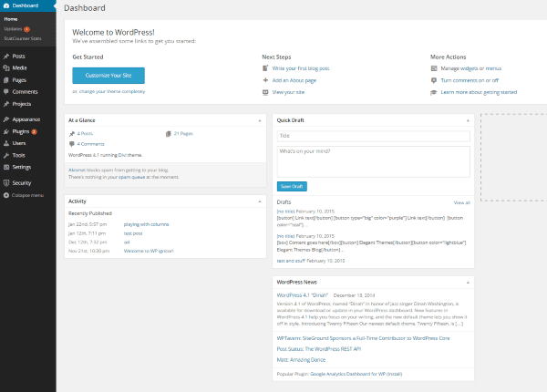This screenshot has width=547, height=392.
Task: Click the monitor icon beside View your site
Action: click(x=265, y=92)
